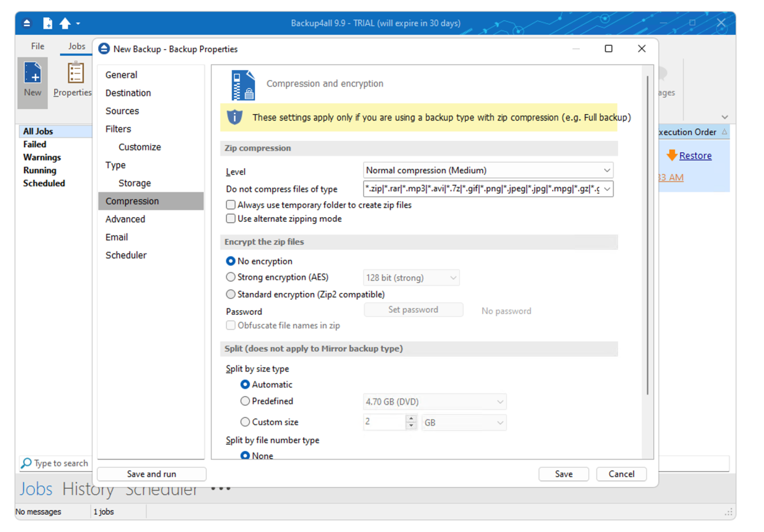Open the compression Level dropdown
The width and height of the screenshot is (764, 532).
coord(488,170)
